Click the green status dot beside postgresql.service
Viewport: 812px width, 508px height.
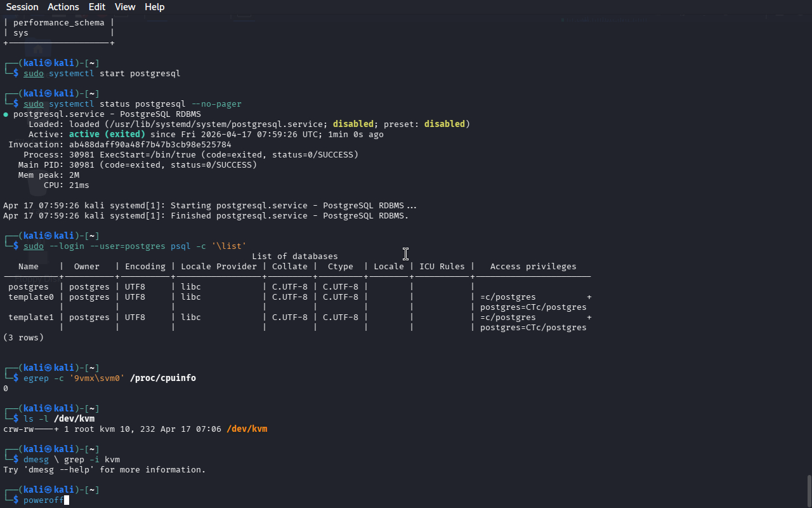[x=6, y=114]
